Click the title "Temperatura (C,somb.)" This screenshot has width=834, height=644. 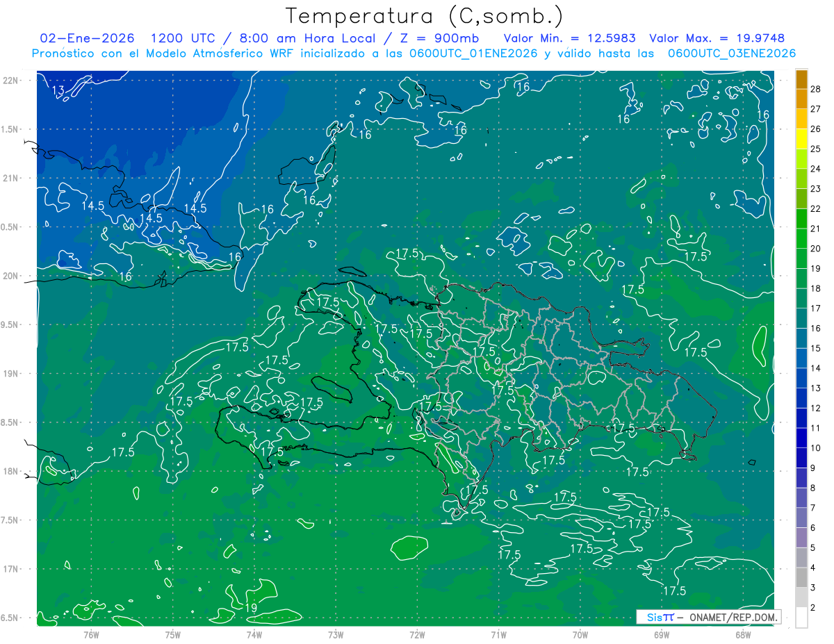[425, 16]
